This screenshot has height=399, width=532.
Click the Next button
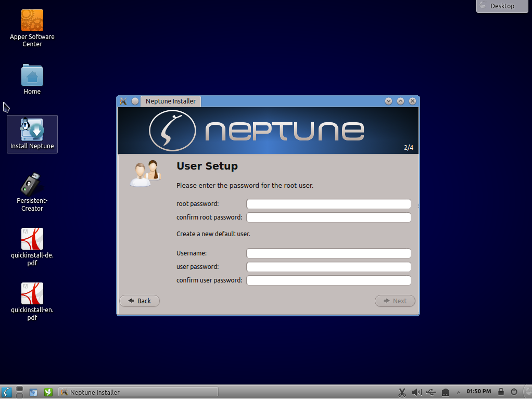coord(395,301)
